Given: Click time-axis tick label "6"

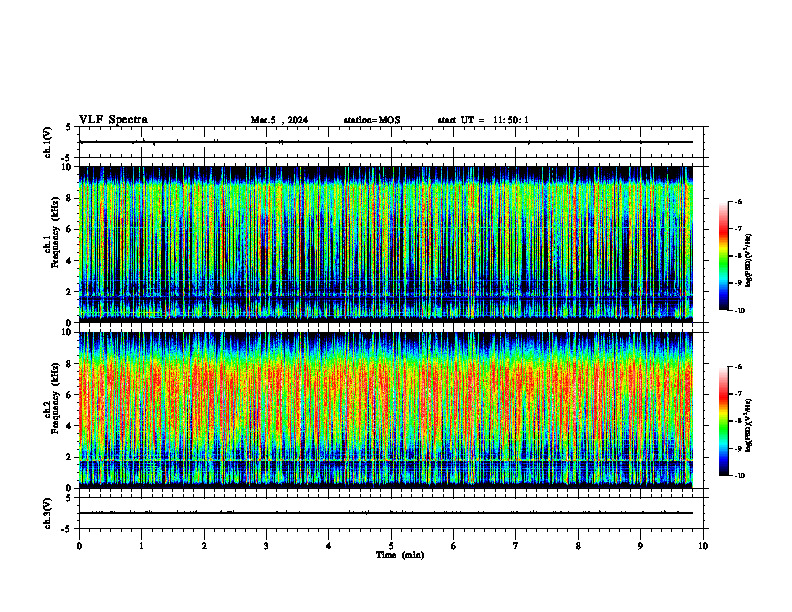Looking at the screenshot, I should 454,546.
